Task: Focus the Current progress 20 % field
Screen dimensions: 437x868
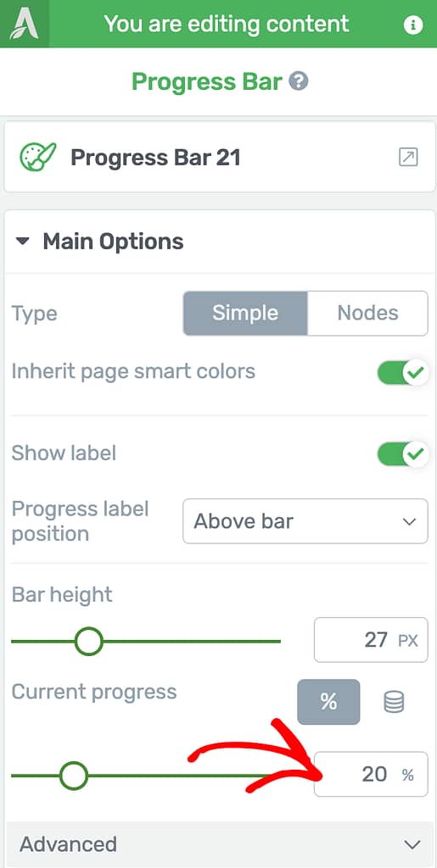Action: 371,774
